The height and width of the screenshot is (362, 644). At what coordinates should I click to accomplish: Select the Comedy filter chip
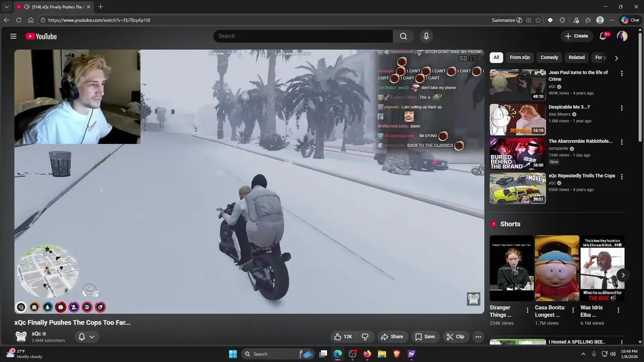click(549, 57)
